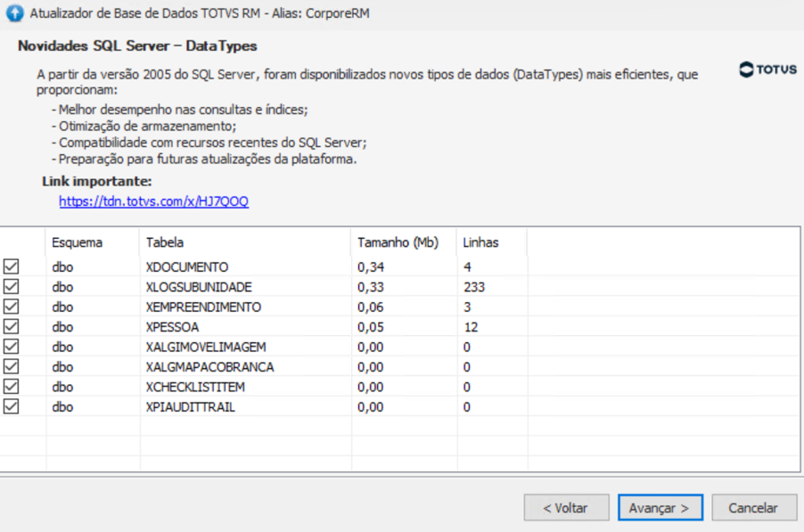This screenshot has width=804, height=532.
Task: Select the XPIAUDITTRAIL table name cell
Action: (190, 407)
